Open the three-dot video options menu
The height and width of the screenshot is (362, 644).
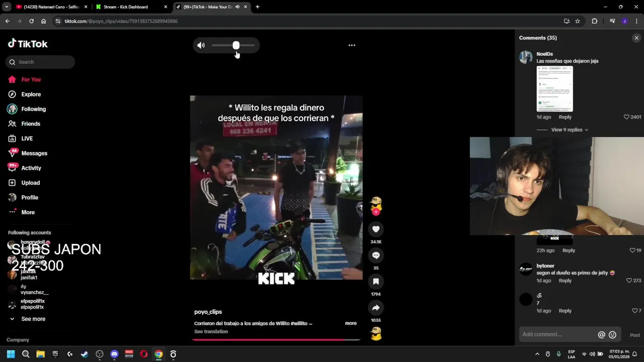(x=352, y=45)
